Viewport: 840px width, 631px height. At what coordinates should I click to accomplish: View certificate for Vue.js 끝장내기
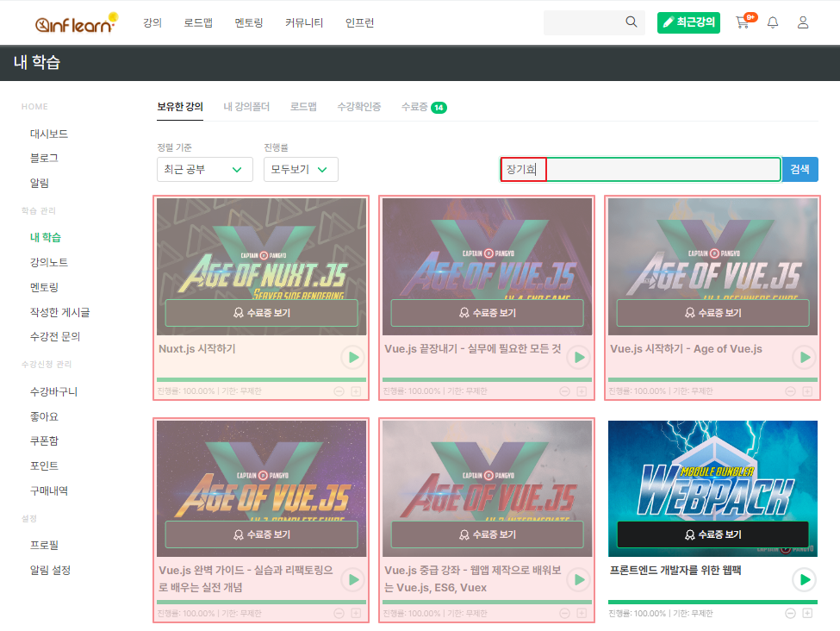pos(487,313)
